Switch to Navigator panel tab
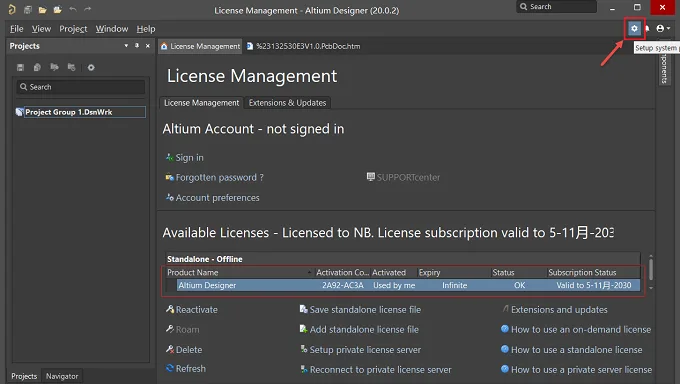The width and height of the screenshot is (680, 384). (62, 376)
